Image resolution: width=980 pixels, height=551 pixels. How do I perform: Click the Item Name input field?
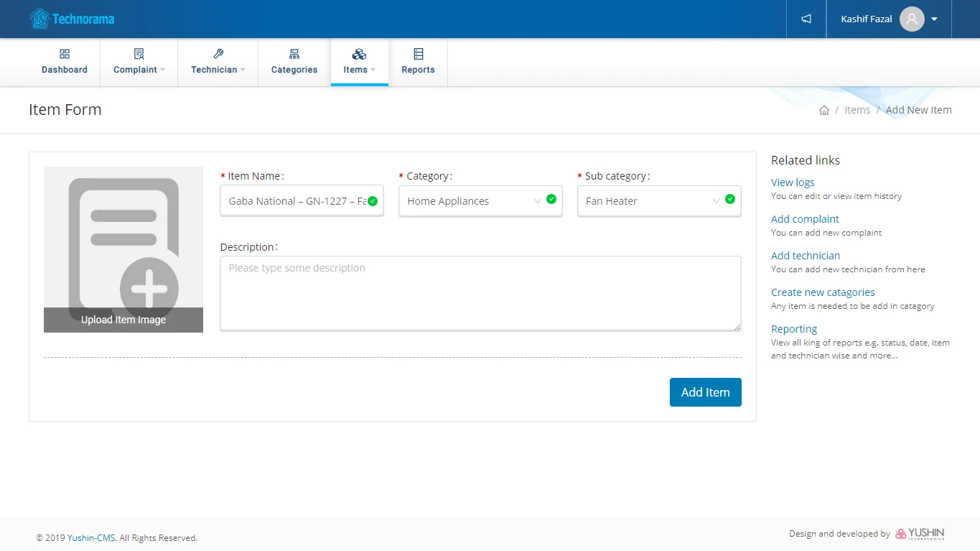[x=296, y=201]
